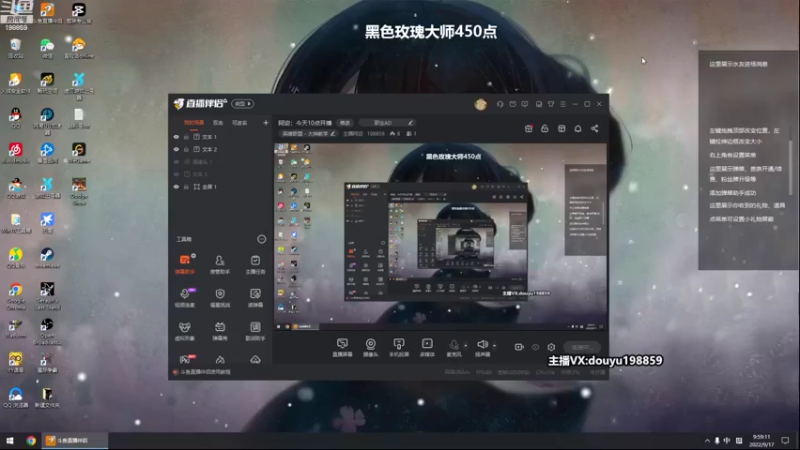The image size is (800, 450).
Task: Click the live preview canvas
Action: coord(440,237)
